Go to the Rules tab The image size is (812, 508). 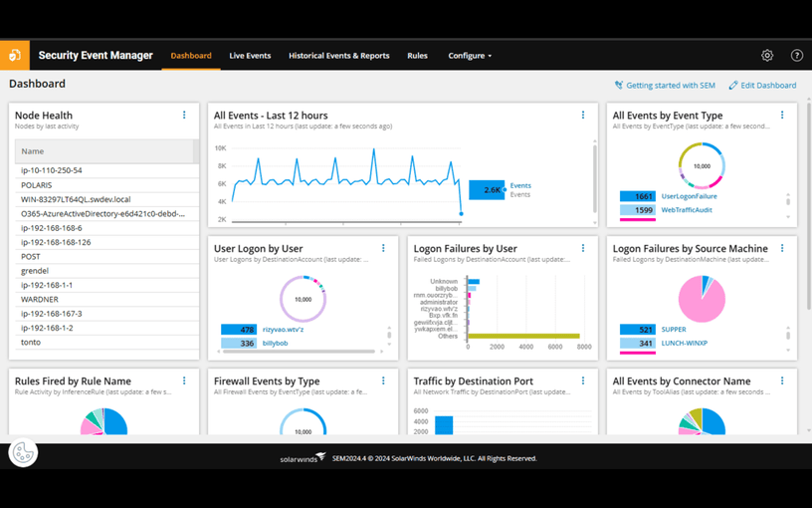(417, 56)
